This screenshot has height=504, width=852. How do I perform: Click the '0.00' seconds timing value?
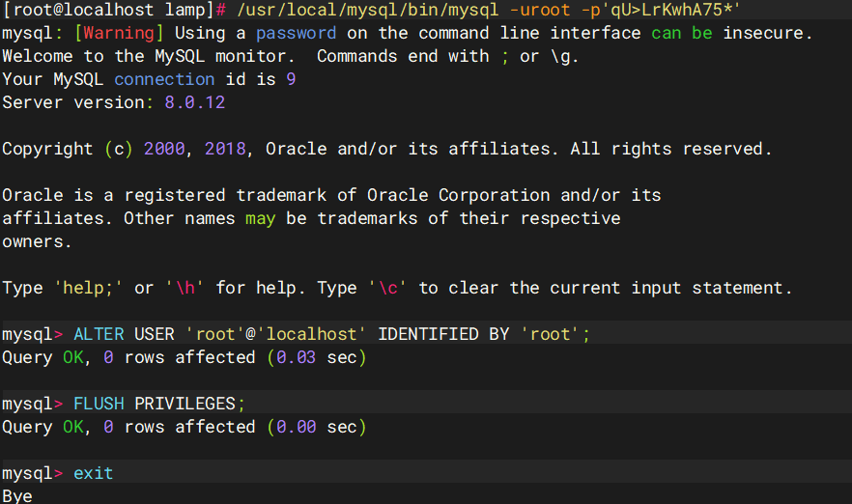(x=297, y=427)
